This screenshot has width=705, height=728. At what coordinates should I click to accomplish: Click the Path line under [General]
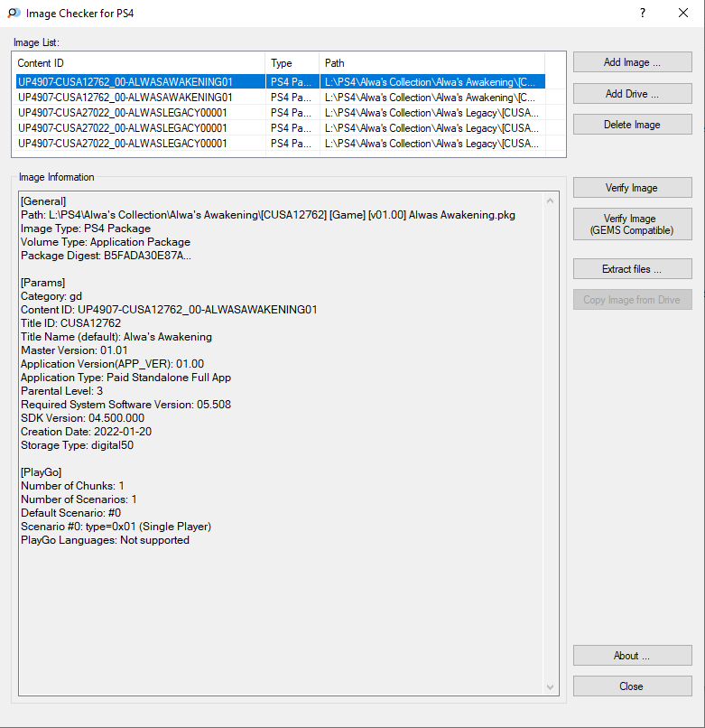point(268,215)
